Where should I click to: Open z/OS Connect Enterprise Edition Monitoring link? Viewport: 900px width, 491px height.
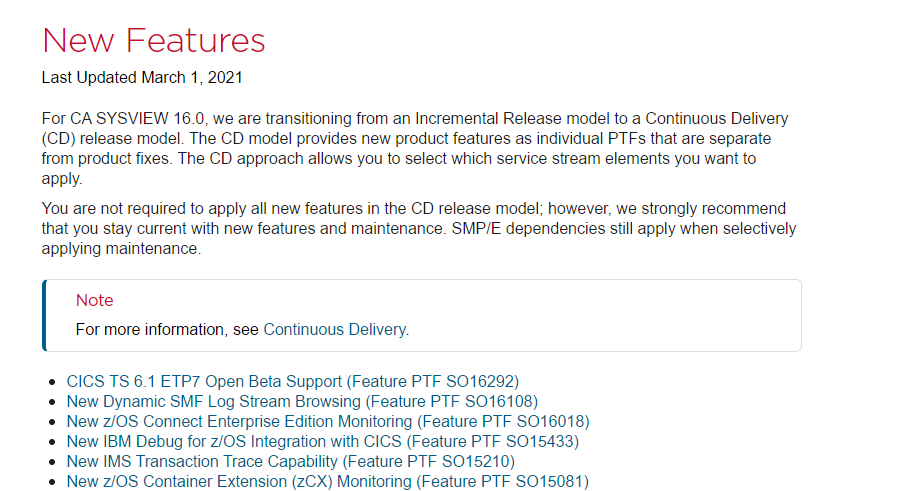coord(328,422)
